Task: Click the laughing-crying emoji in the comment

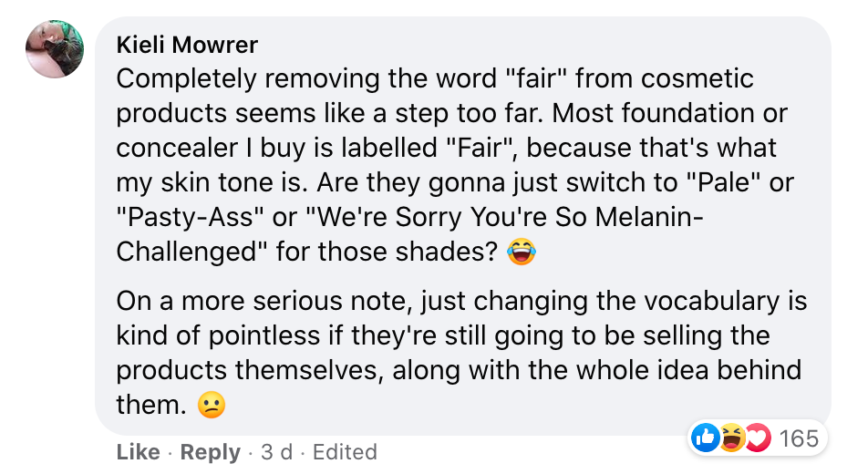Action: (x=521, y=252)
